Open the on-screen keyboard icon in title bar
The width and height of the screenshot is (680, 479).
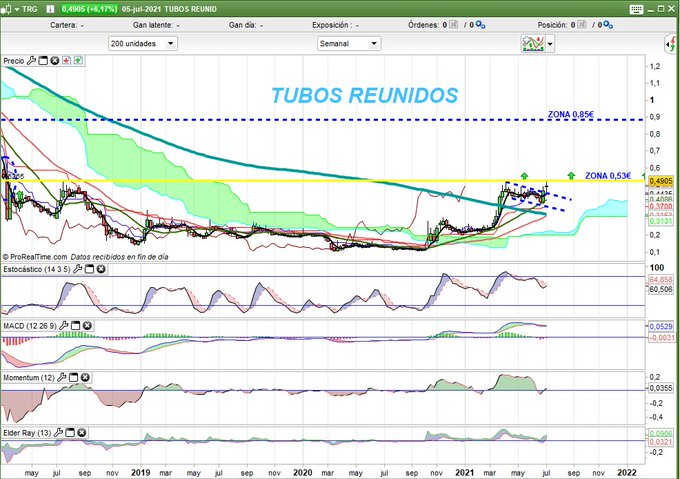pyautogui.click(x=636, y=9)
